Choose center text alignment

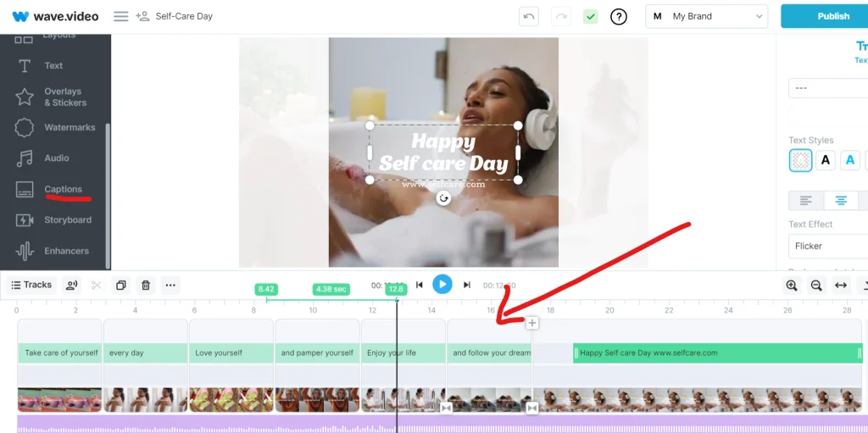841,201
